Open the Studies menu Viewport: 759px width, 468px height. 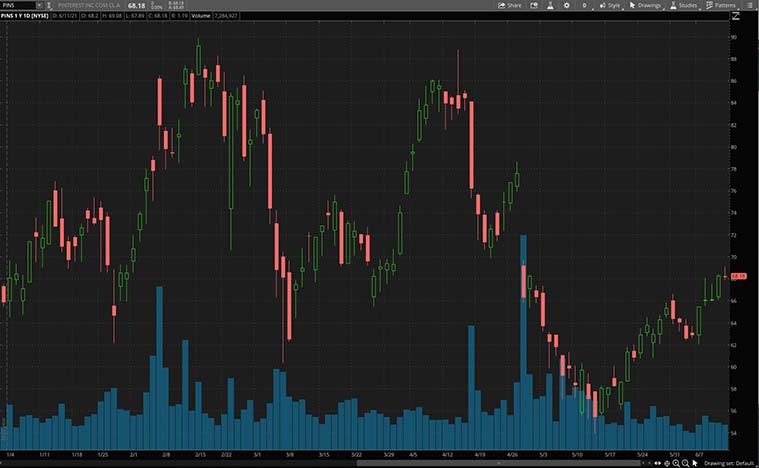(683, 5)
